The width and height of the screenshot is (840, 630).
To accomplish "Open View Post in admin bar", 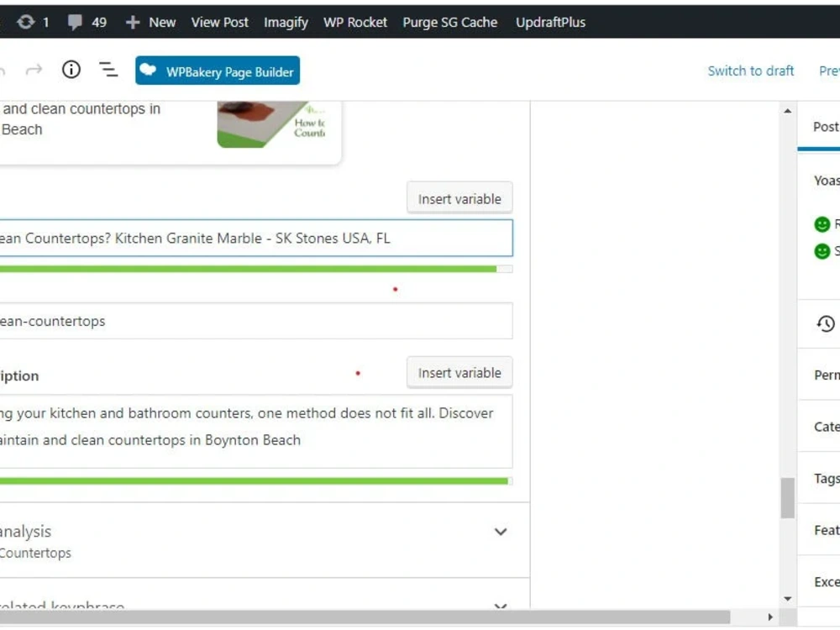I will [x=219, y=22].
